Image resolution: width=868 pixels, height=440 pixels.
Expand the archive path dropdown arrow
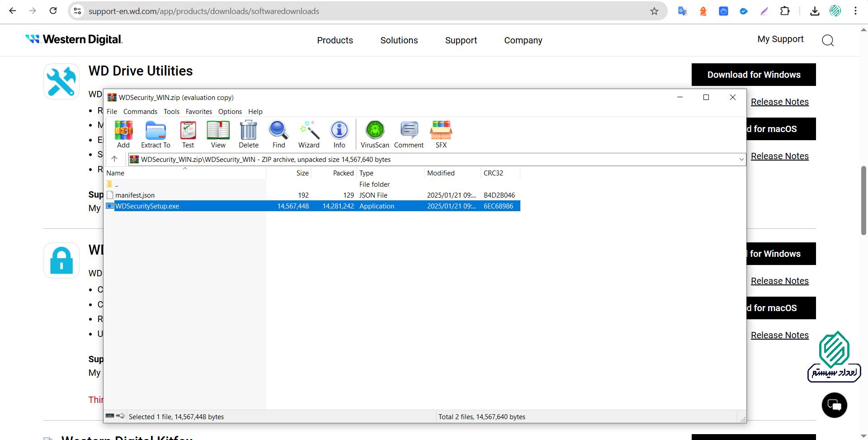741,159
